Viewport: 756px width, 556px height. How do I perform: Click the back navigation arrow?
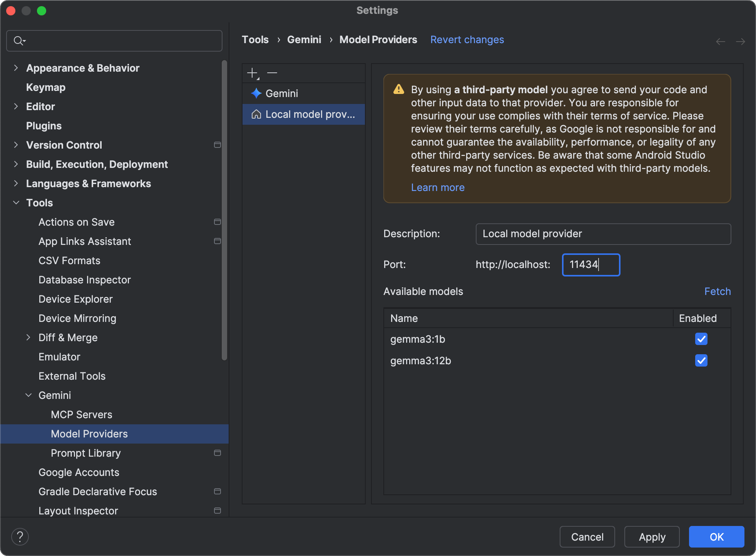pos(720,42)
